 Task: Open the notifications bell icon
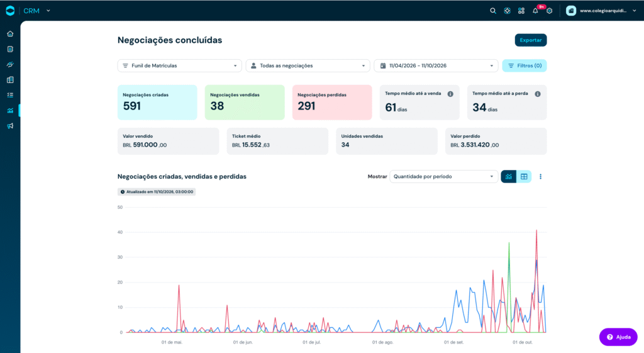tap(535, 11)
